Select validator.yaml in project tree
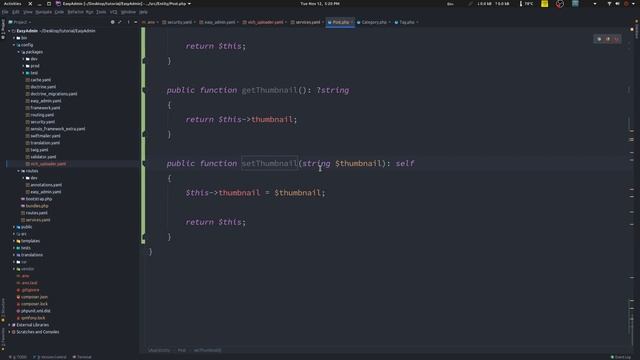Screen dimensions: 640x360 click(43, 157)
